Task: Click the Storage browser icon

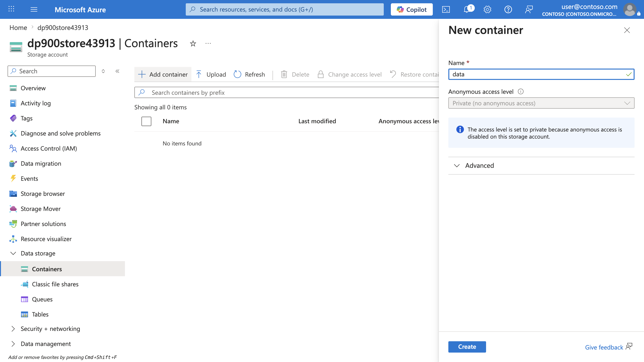Action: (13, 194)
